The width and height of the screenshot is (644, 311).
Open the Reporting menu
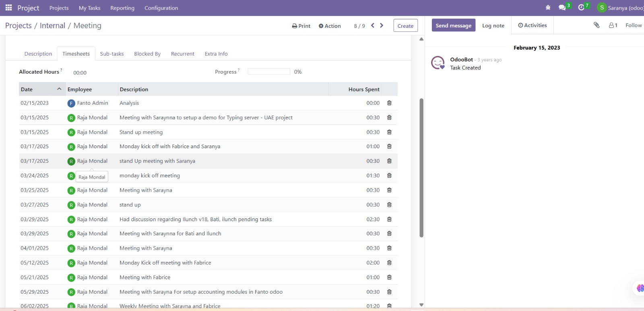[122, 8]
